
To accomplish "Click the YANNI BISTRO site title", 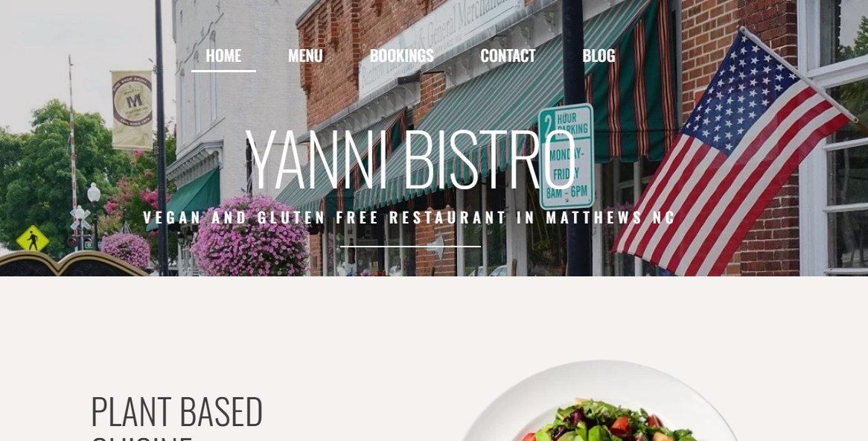I will [x=410, y=160].
